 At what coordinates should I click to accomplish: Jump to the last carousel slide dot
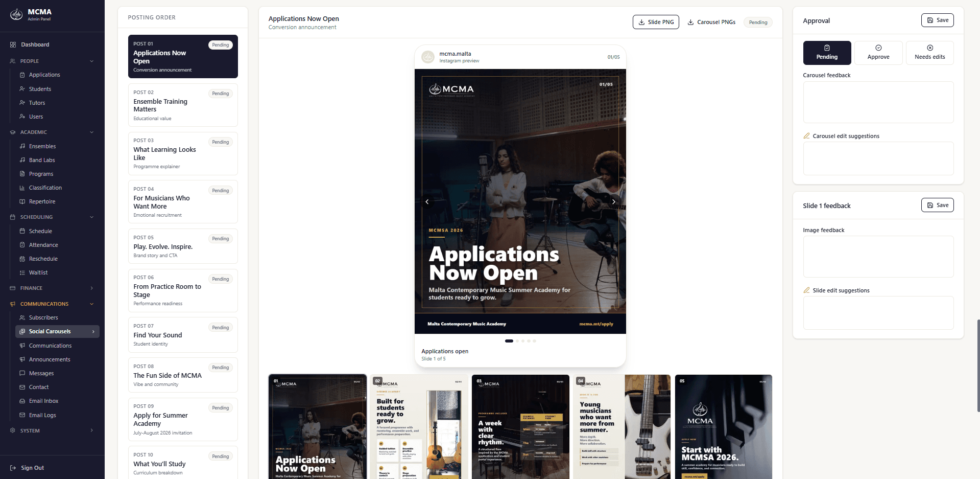534,341
